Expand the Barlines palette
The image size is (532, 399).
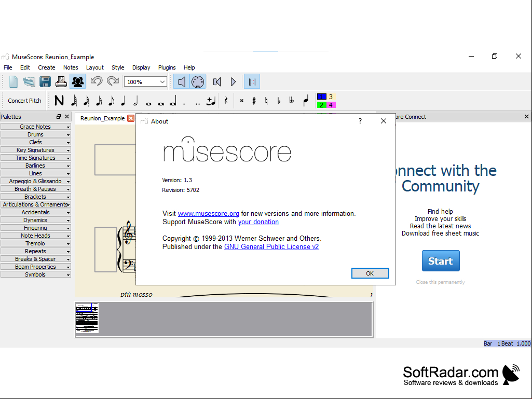tap(36, 166)
